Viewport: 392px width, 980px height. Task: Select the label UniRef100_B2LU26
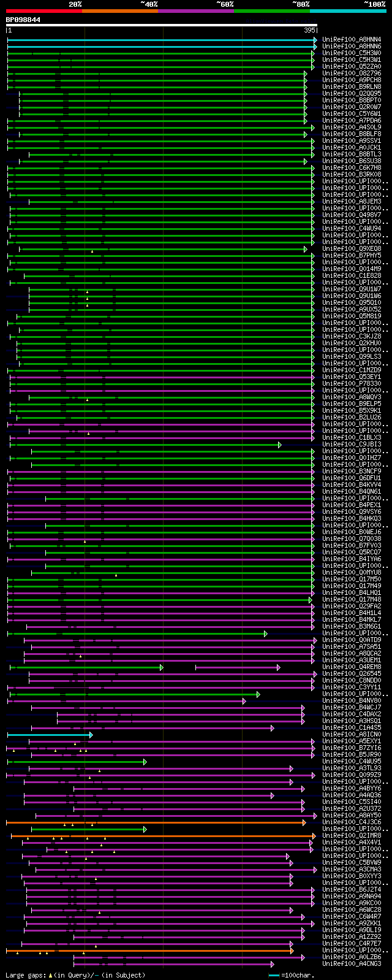[x=352, y=417]
